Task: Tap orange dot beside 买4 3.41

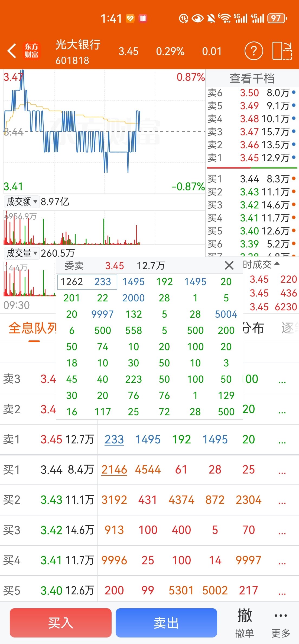Action: 294,217
